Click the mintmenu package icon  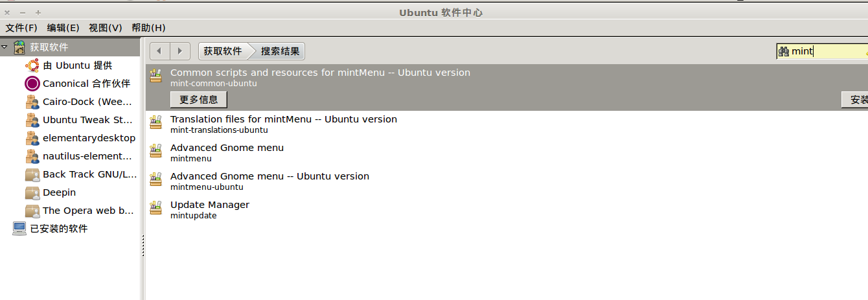coord(155,151)
